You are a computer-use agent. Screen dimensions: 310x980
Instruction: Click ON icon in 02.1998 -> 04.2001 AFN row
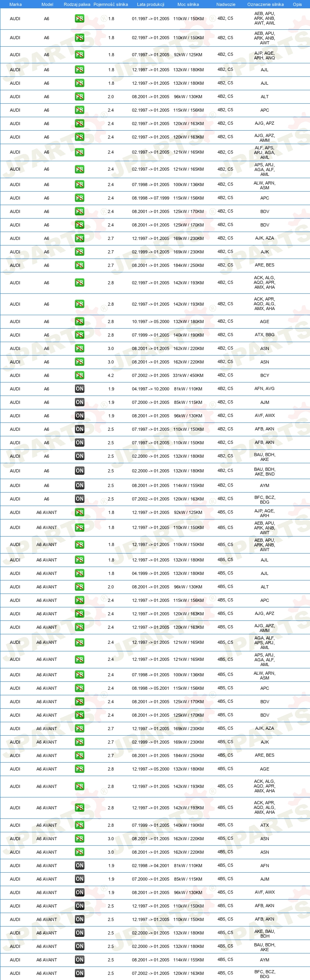pos(80,866)
